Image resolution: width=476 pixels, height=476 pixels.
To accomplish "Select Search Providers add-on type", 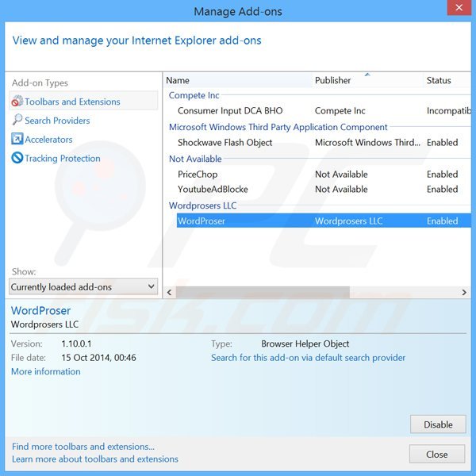I will pos(57,121).
